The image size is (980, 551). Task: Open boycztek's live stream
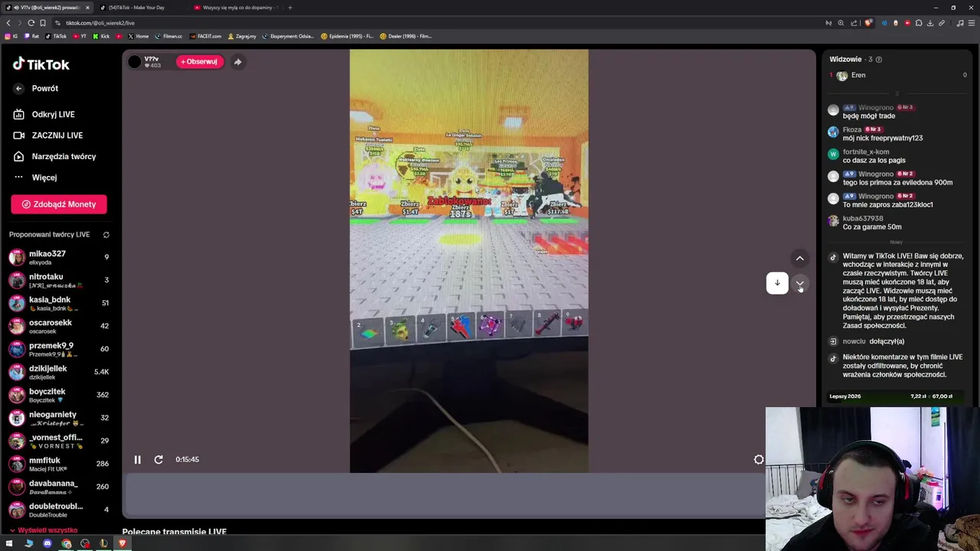click(59, 395)
